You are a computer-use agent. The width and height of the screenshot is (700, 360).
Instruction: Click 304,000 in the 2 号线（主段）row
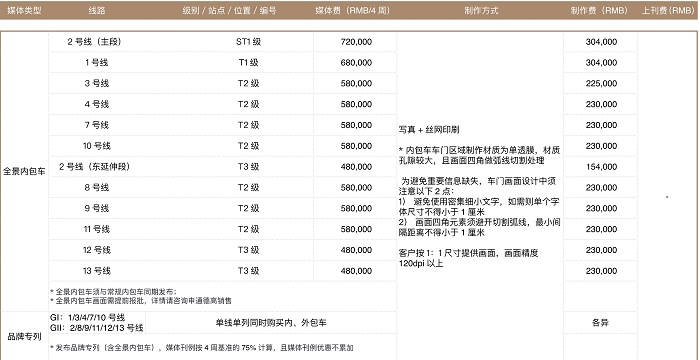(601, 42)
